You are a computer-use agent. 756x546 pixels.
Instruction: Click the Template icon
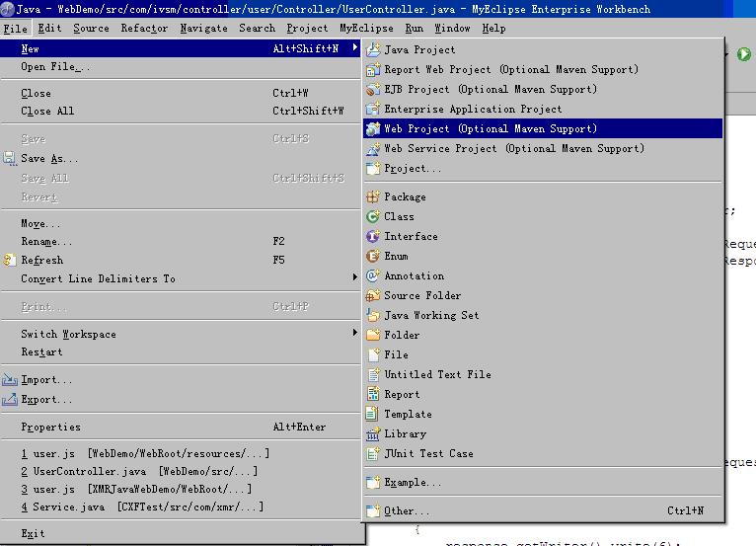(373, 414)
